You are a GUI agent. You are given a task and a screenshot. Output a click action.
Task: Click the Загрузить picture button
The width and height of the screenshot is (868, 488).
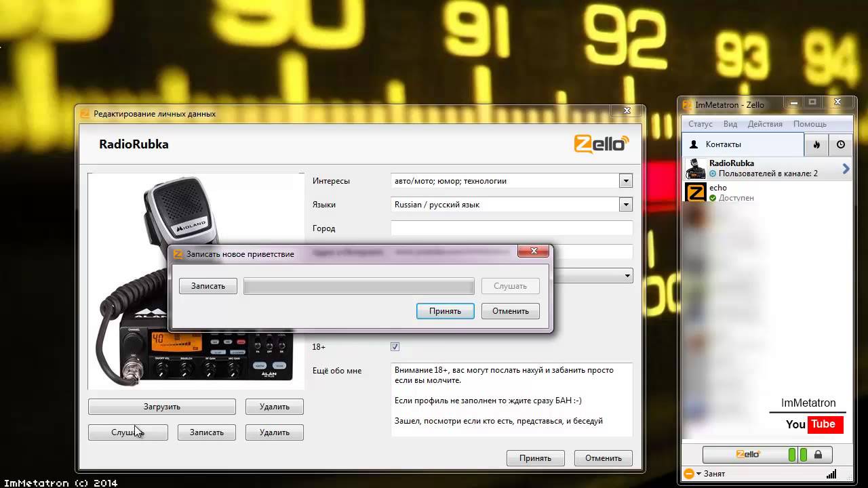[x=161, y=407]
